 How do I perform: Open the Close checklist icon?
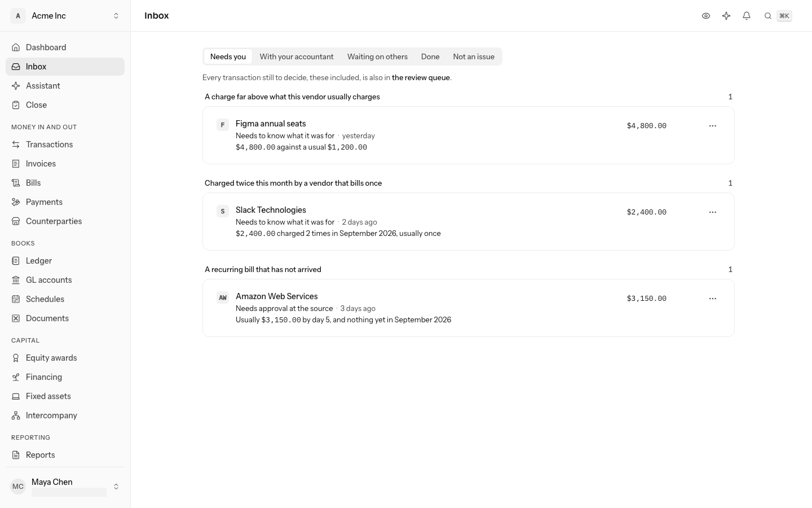(16, 105)
